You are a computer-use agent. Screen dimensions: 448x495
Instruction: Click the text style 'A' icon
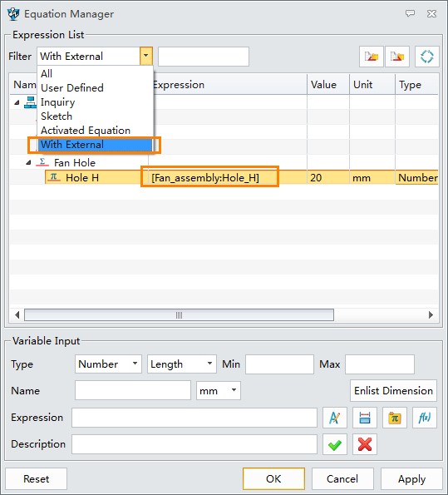pos(335,418)
